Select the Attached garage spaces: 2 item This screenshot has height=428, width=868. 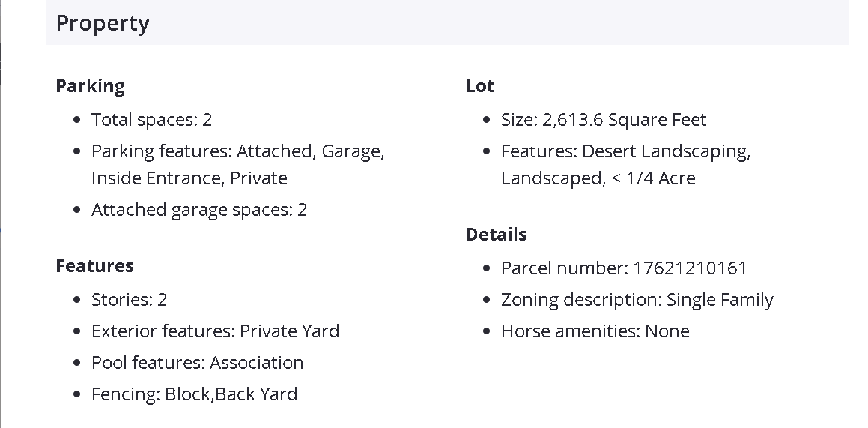[198, 210]
